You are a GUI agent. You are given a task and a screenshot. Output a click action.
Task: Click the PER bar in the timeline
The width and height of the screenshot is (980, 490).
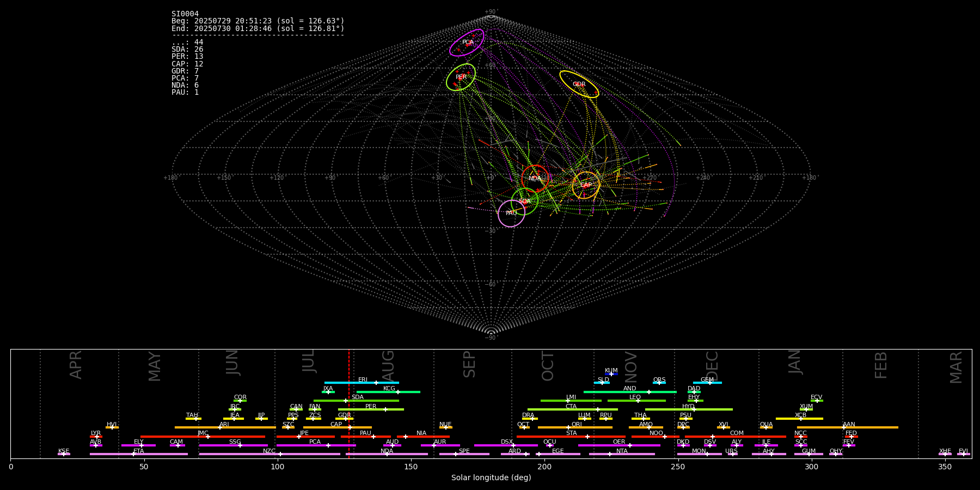[371, 409]
